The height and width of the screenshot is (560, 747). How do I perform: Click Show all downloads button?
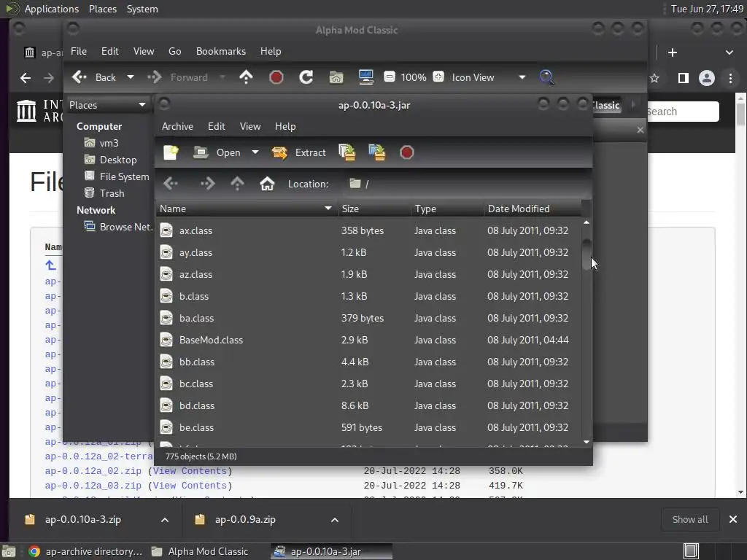coord(690,519)
